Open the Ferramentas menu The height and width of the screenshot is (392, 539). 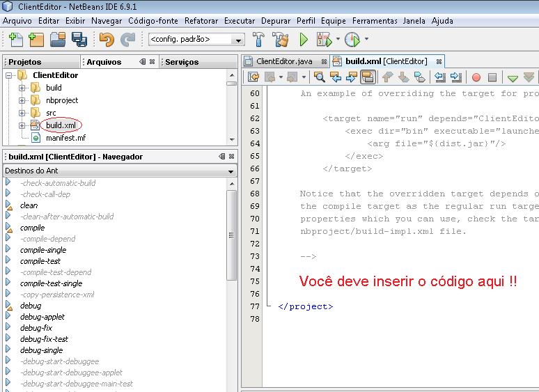coord(375,21)
